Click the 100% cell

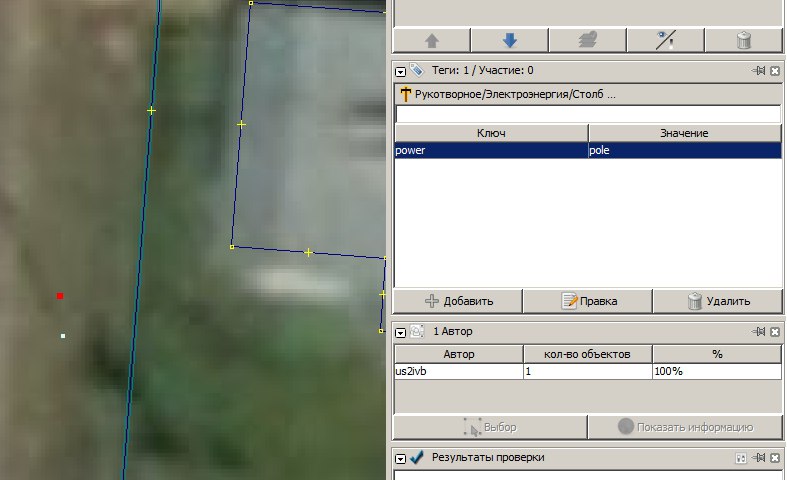pos(717,371)
